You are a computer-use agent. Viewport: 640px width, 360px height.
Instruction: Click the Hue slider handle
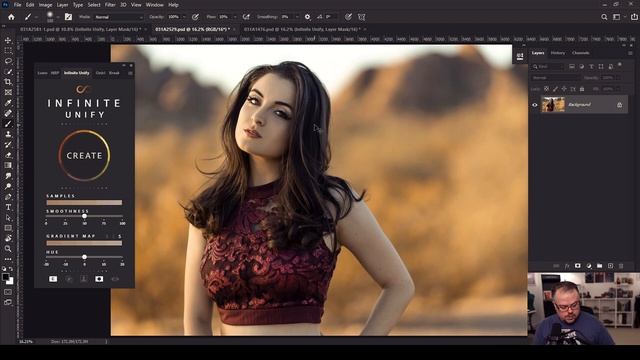tap(84, 257)
